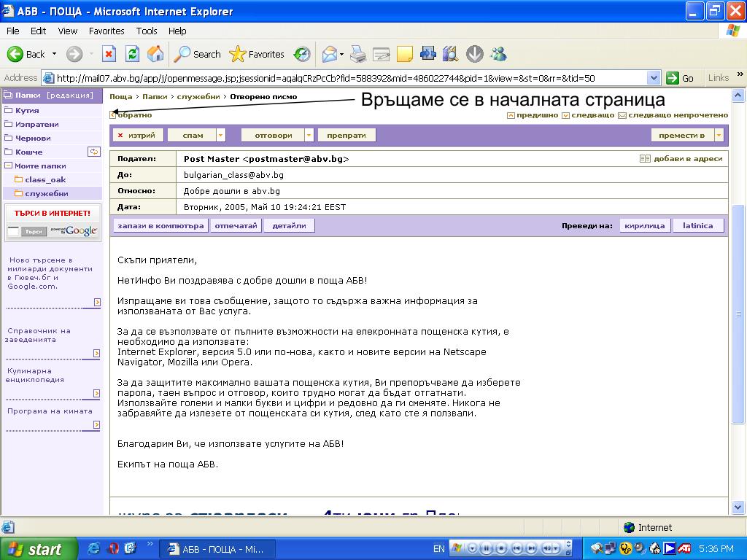Collapse the Моите папки tree node
Image resolution: width=747 pixels, height=560 pixels.
[7, 166]
